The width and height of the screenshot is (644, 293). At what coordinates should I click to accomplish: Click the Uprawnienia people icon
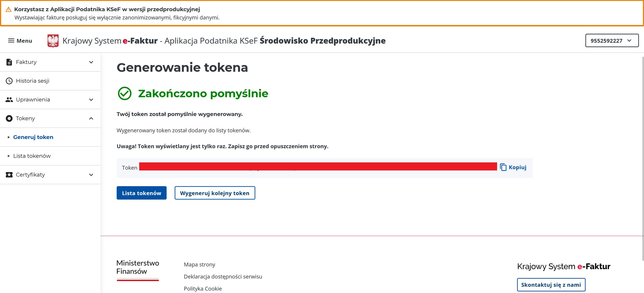(8, 99)
